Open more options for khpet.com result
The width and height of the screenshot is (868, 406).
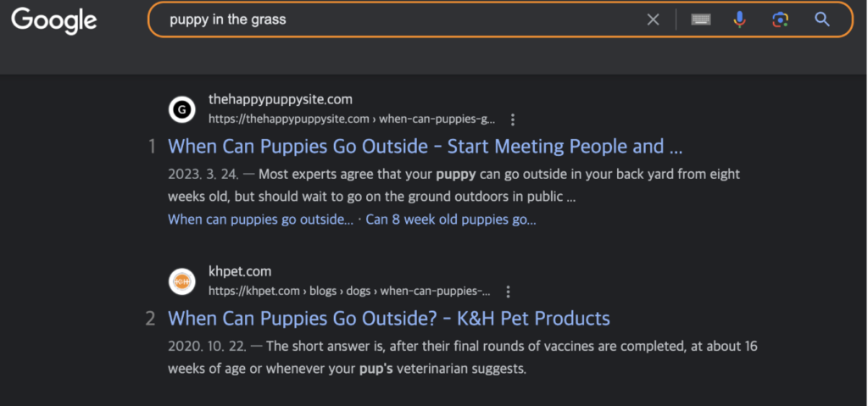click(x=508, y=292)
